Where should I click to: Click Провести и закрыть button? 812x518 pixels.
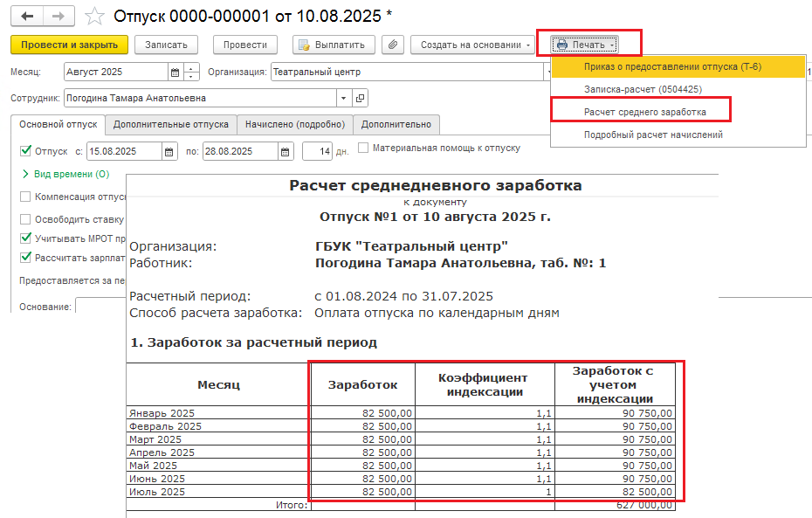(x=69, y=45)
